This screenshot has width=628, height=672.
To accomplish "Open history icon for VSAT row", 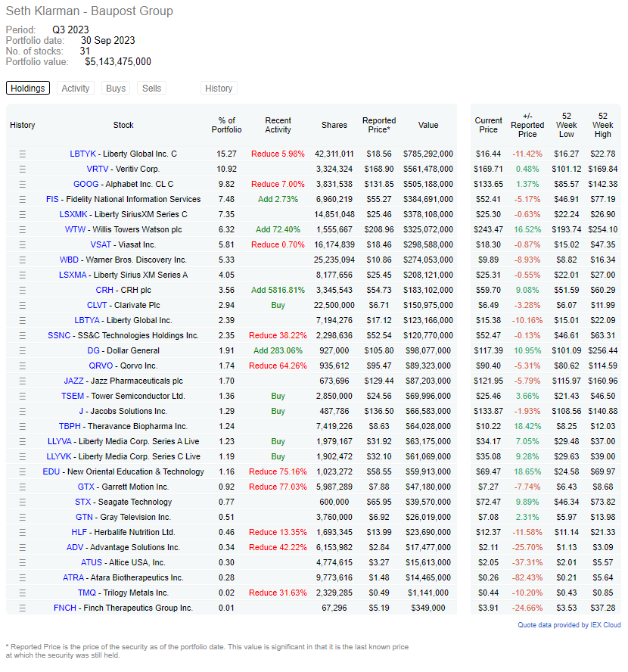I will [22, 244].
